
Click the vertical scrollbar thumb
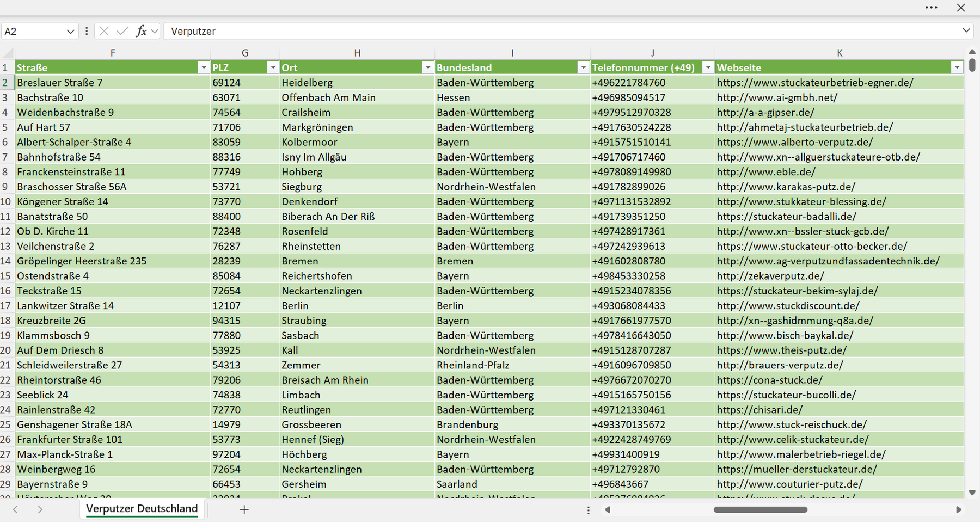point(972,65)
